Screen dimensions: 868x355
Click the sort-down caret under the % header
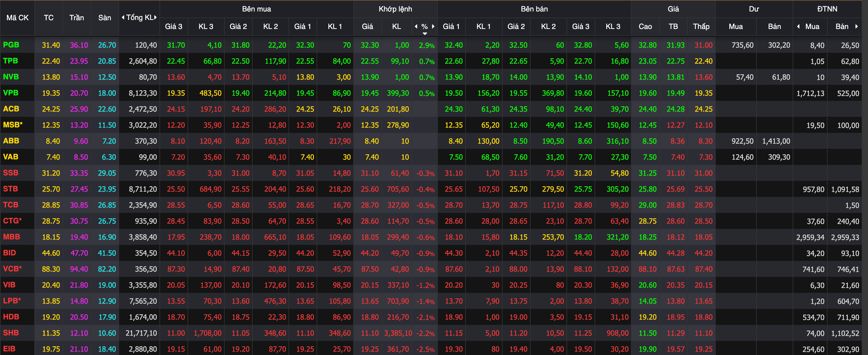[425, 34]
